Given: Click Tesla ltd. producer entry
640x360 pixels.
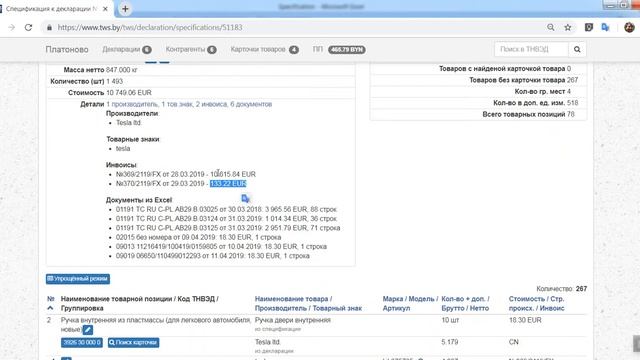Looking at the screenshot, I should [x=129, y=123].
